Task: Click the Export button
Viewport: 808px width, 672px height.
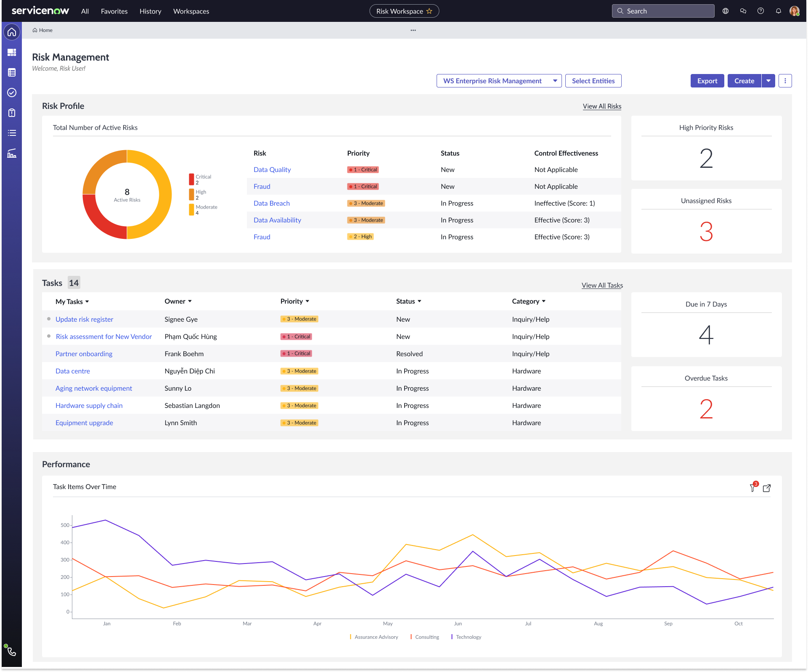Action: 707,81
